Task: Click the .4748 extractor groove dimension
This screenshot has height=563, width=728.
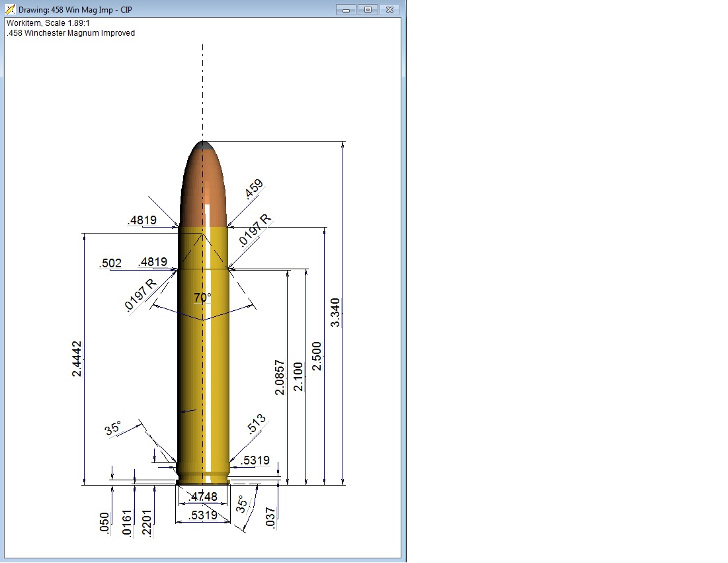Action: pos(203,497)
